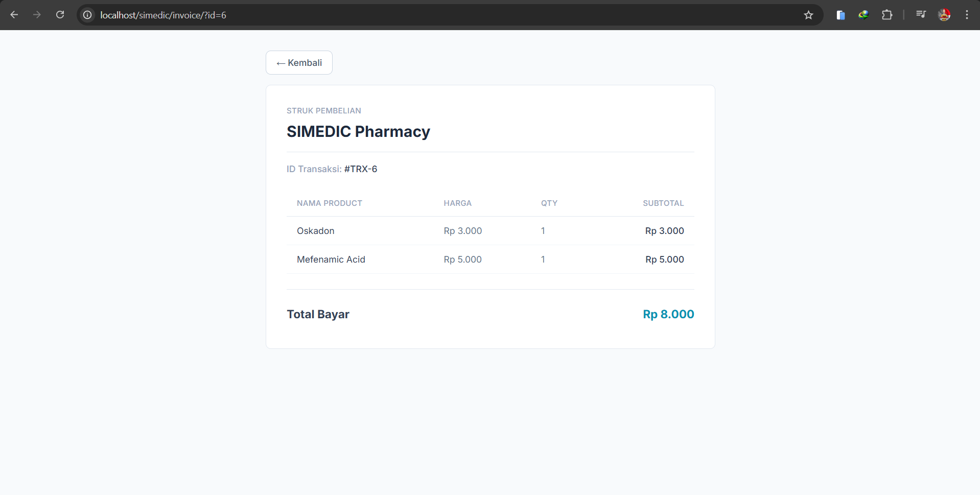Click the browser forward arrow
Viewport: 980px width, 495px height.
click(x=37, y=15)
